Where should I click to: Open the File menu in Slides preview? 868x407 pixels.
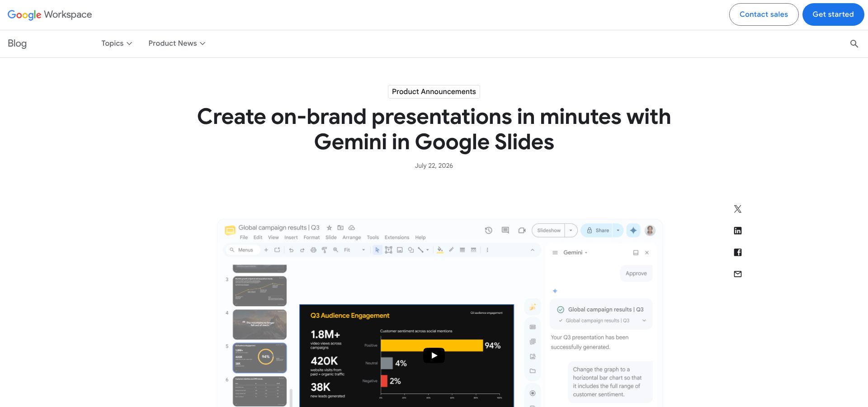click(244, 237)
